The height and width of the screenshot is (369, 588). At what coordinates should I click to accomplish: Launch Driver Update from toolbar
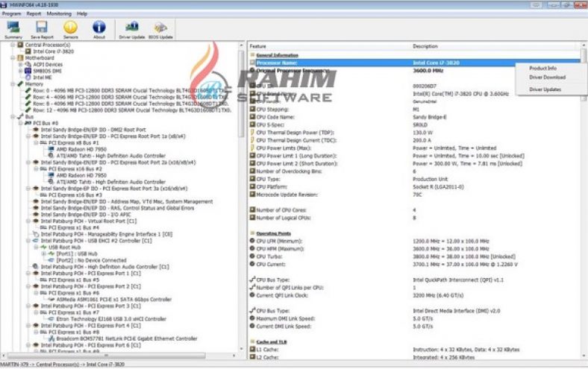(131, 28)
